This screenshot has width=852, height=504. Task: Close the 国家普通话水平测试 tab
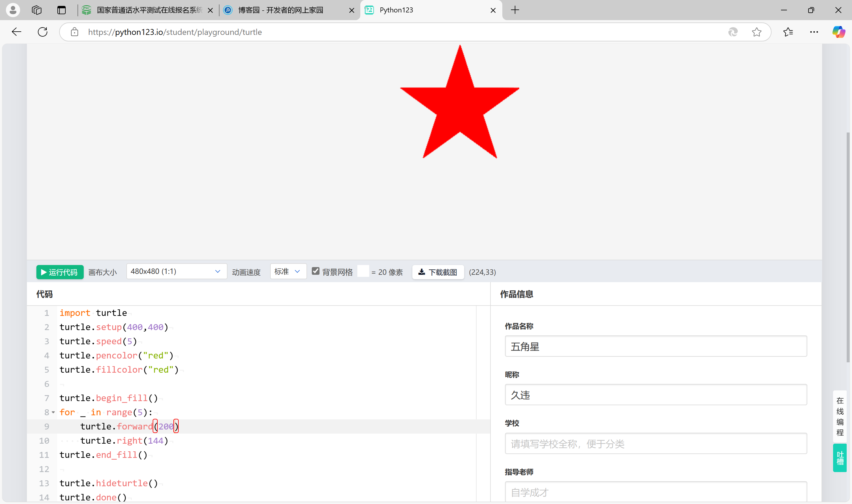[x=211, y=10]
